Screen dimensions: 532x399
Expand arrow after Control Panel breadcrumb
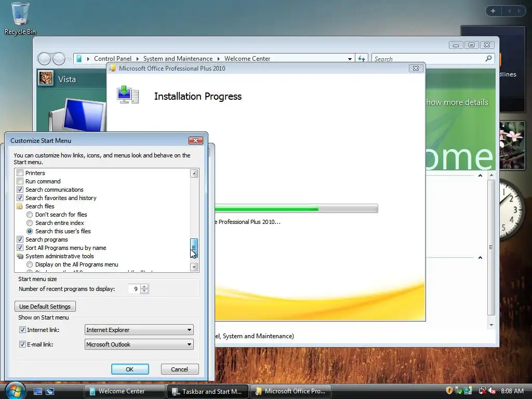pyautogui.click(x=137, y=59)
